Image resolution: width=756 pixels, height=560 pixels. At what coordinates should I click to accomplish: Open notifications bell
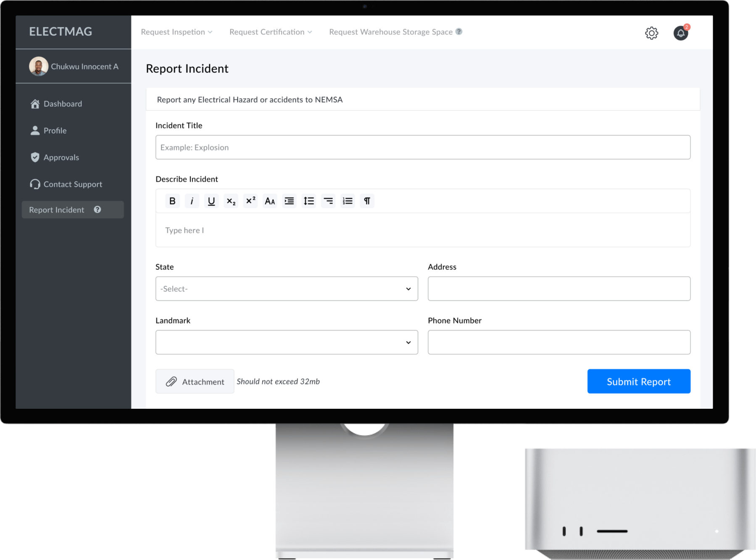point(680,33)
